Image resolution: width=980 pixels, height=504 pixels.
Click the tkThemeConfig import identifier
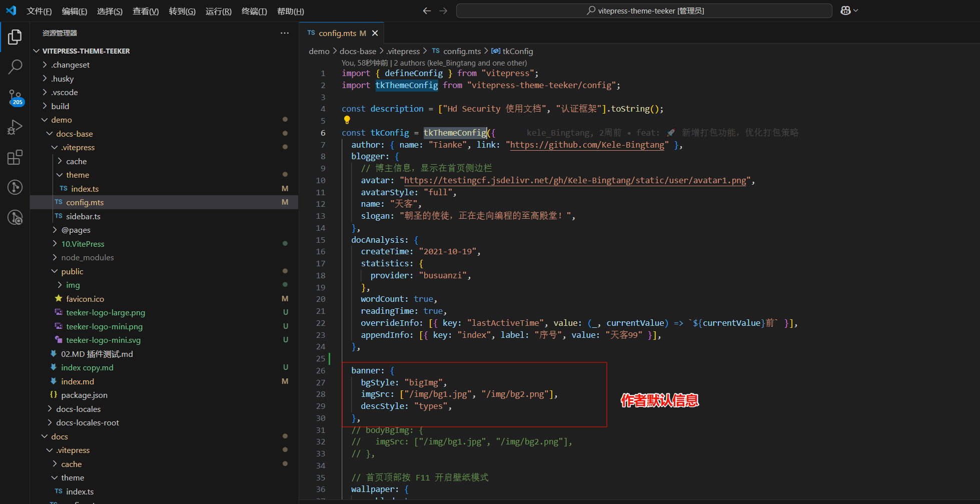pyautogui.click(x=407, y=85)
